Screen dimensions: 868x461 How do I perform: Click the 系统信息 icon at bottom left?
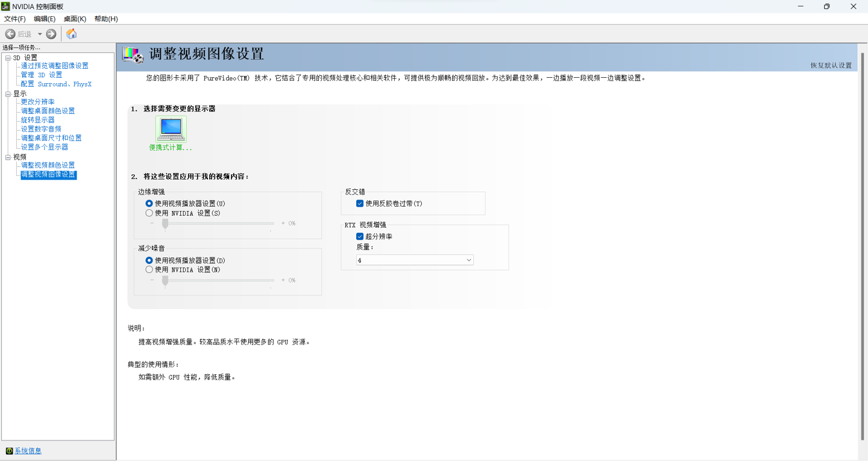pos(9,451)
